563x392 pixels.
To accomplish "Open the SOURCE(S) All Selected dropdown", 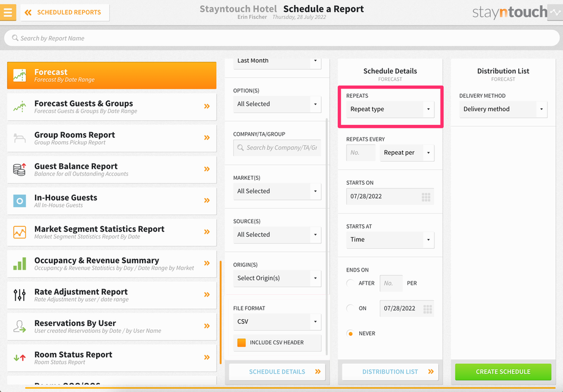I will (x=277, y=235).
